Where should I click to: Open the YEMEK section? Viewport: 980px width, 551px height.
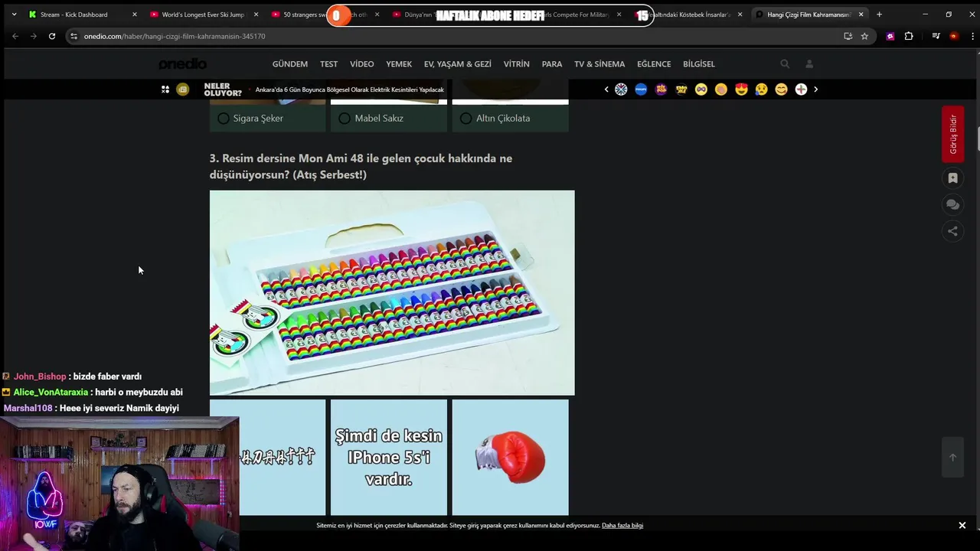point(399,64)
